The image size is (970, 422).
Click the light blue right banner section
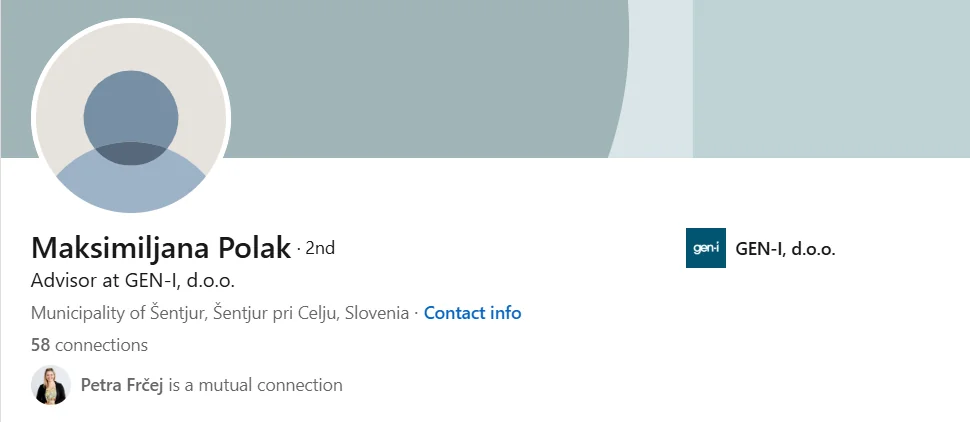[x=831, y=79]
